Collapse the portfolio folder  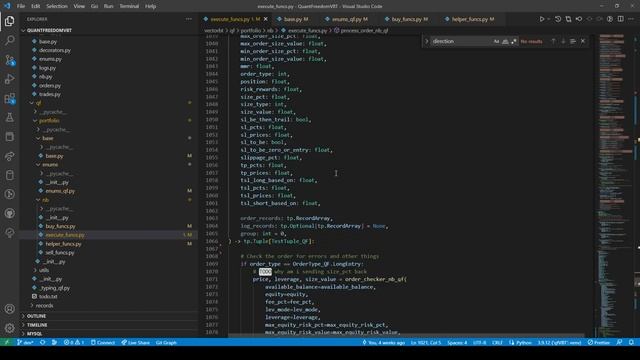pos(49,120)
